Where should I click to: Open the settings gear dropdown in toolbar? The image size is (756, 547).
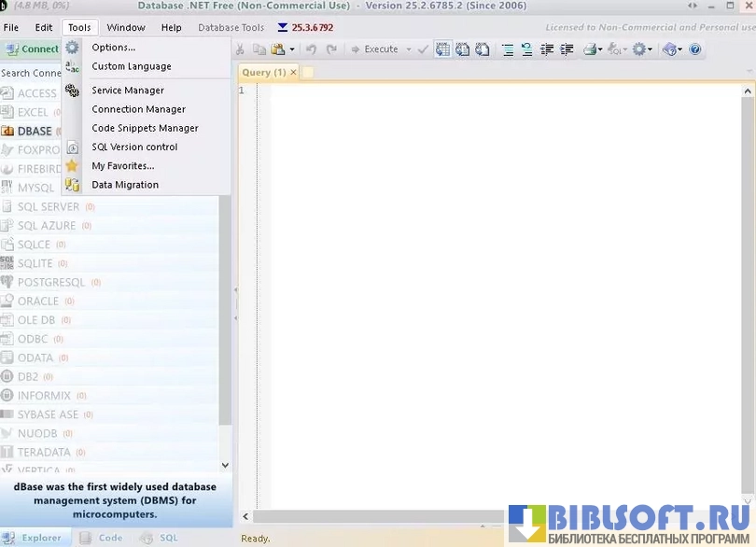pyautogui.click(x=651, y=49)
